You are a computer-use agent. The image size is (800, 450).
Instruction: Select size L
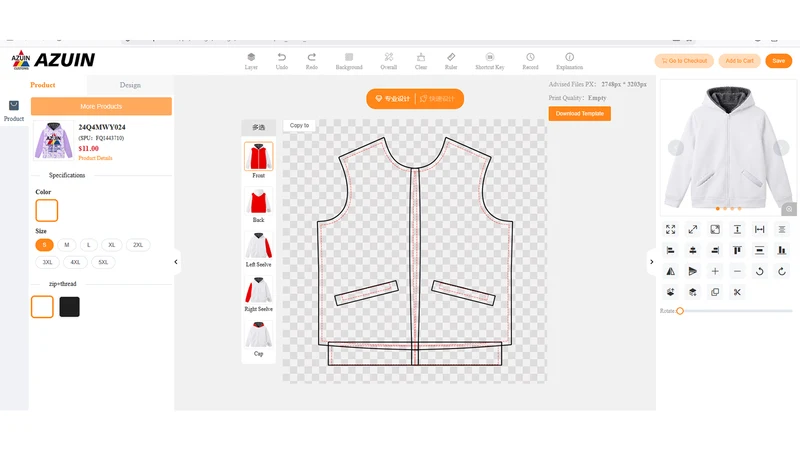coord(89,245)
